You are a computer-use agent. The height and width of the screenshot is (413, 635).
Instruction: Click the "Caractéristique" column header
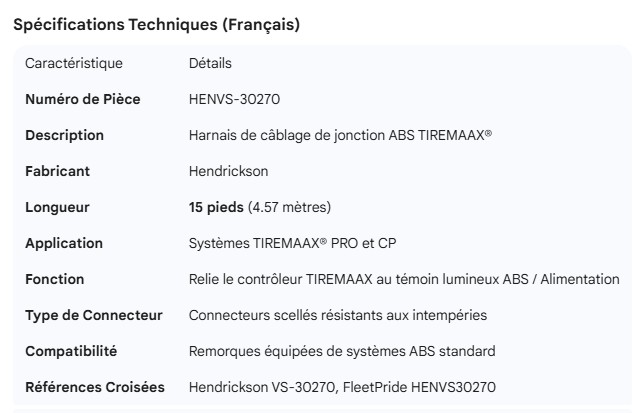(74, 64)
